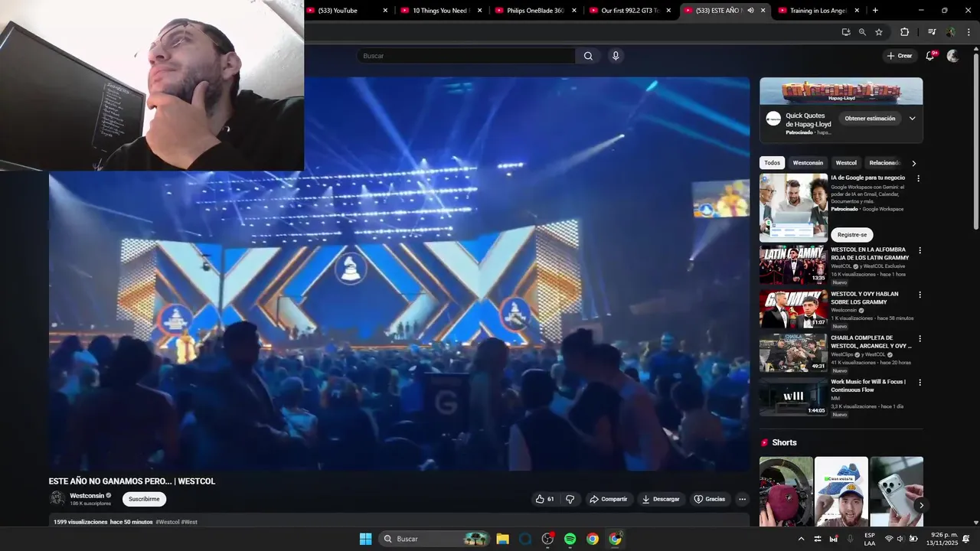Screen dimensions: 980x551
Task: Click the install app icon in address bar
Action: (846, 32)
